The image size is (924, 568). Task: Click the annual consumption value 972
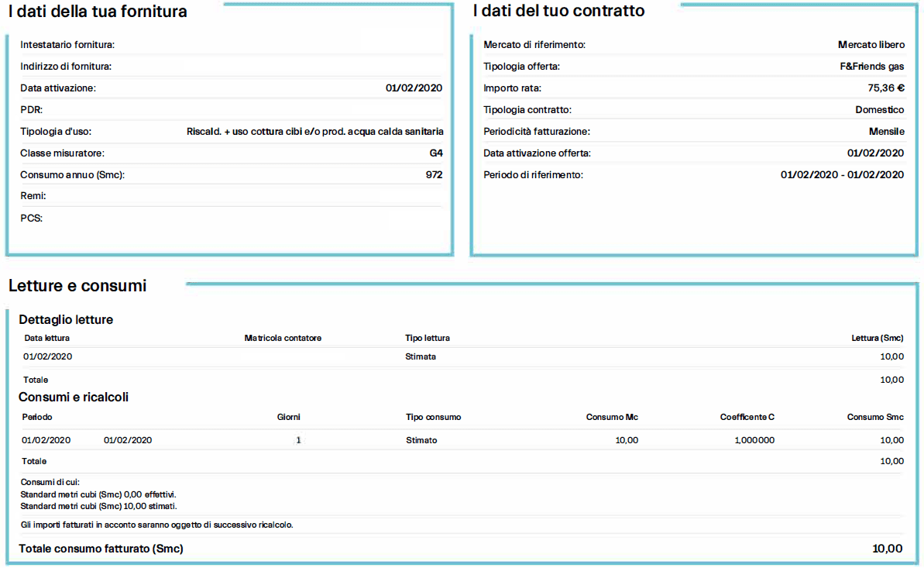click(434, 175)
